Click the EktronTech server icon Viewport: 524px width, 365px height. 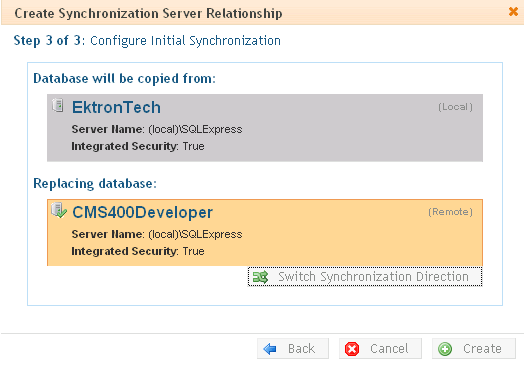point(58,105)
